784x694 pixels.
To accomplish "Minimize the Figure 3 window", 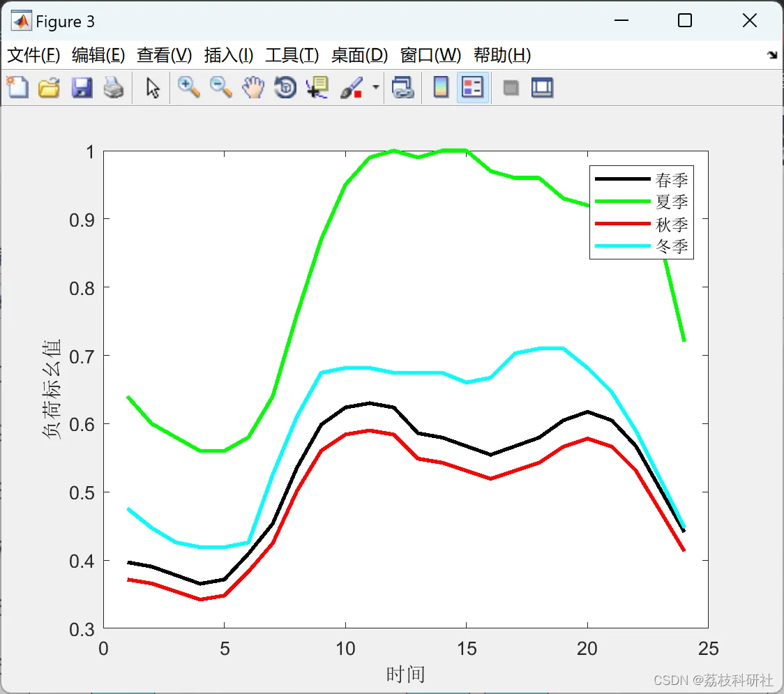I will click(621, 20).
